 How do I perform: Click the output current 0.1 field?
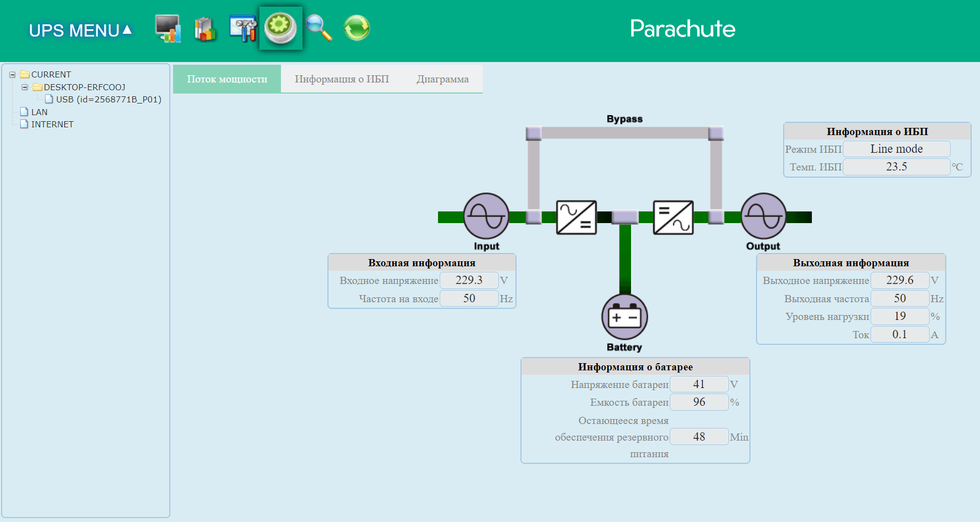pyautogui.click(x=900, y=334)
